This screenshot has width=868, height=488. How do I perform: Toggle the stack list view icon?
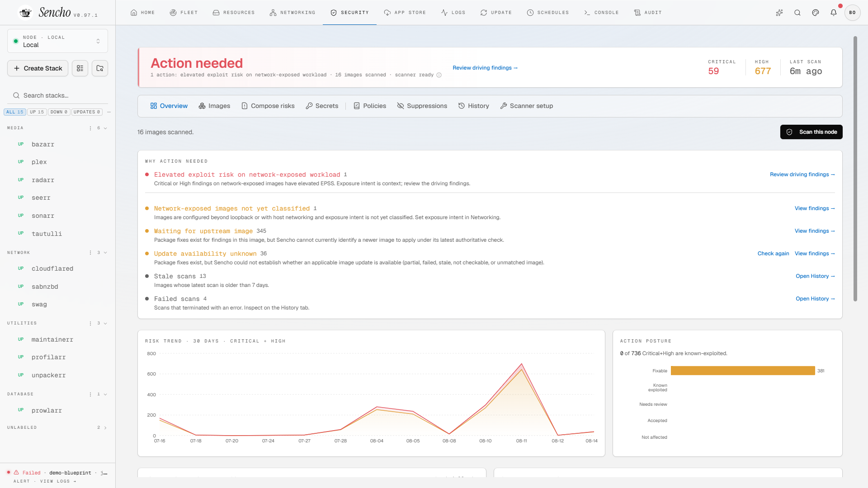coord(80,68)
